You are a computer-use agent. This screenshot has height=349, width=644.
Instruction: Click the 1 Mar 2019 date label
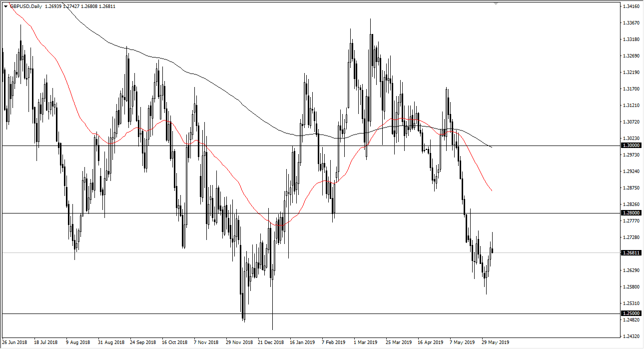366,343
